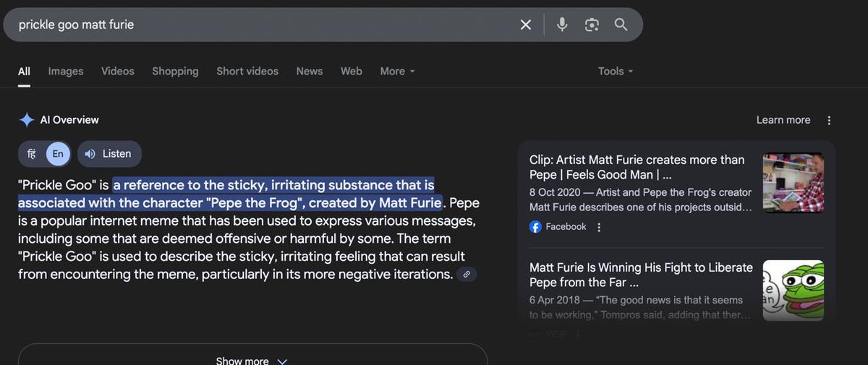Click the Facebook logo icon
Image resolution: width=868 pixels, height=365 pixels.
(536, 227)
